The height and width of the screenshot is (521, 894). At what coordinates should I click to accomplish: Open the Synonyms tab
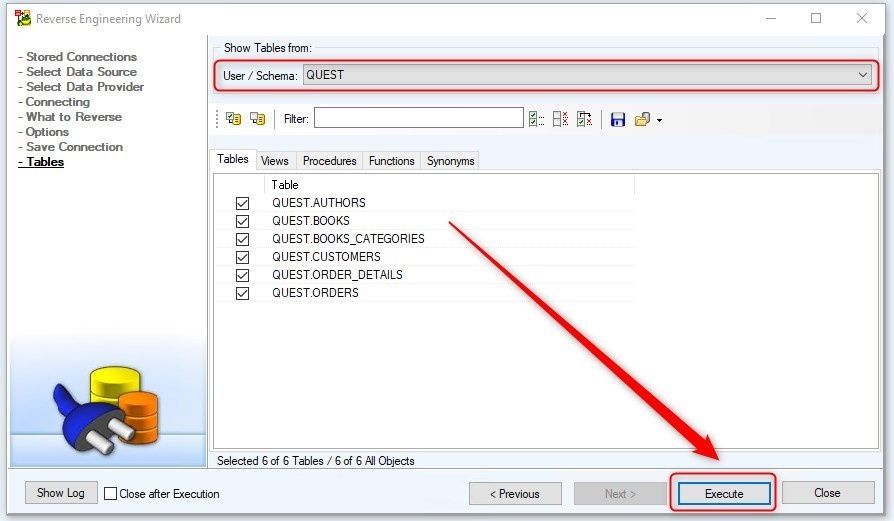450,161
